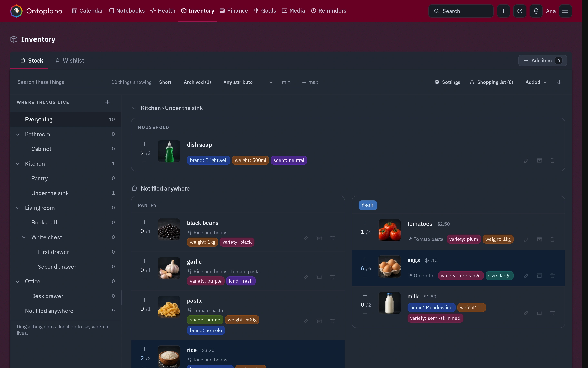Click the Ontoplano logo
This screenshot has height=368, width=588.
pos(36,11)
